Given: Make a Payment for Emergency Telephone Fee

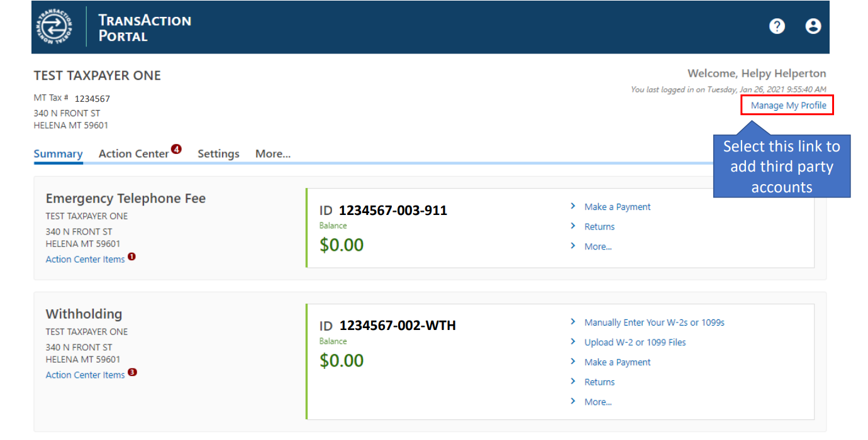Looking at the screenshot, I should click(617, 207).
